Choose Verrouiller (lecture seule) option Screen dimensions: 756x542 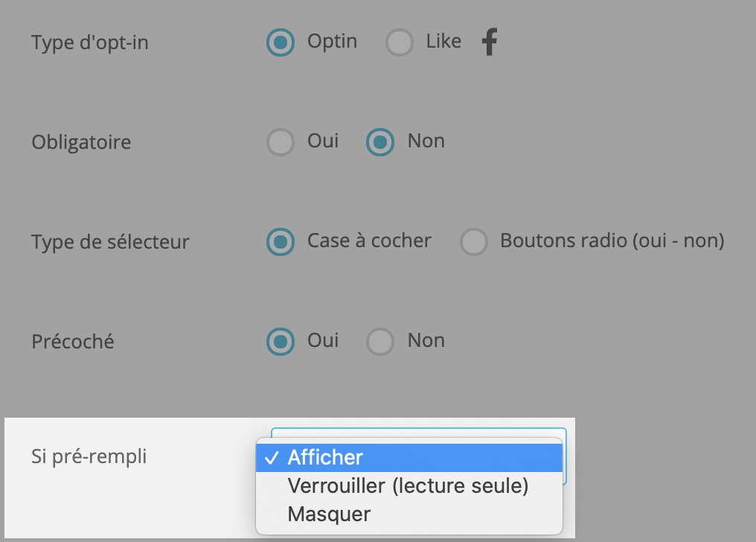click(x=409, y=486)
